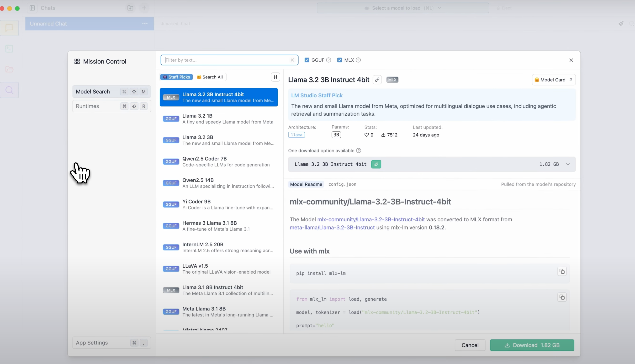Viewport: 635px width, 364px height.
Task: Show MLX format help info
Action: [358, 60]
